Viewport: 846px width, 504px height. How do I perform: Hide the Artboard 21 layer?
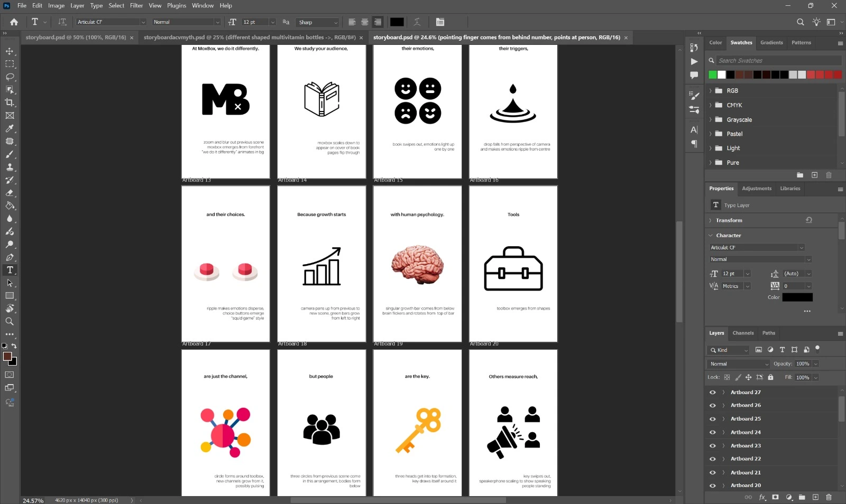pyautogui.click(x=712, y=473)
